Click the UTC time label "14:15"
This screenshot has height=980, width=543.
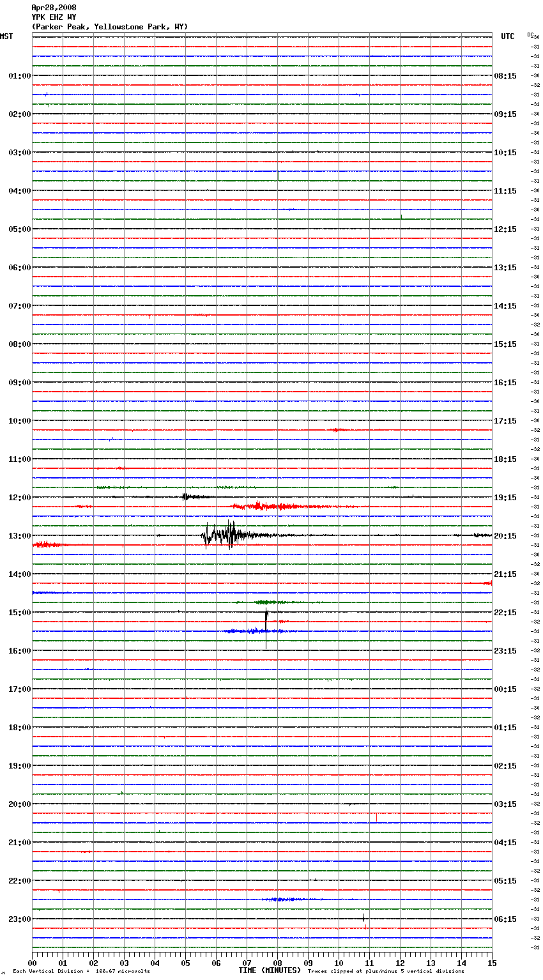[505, 306]
